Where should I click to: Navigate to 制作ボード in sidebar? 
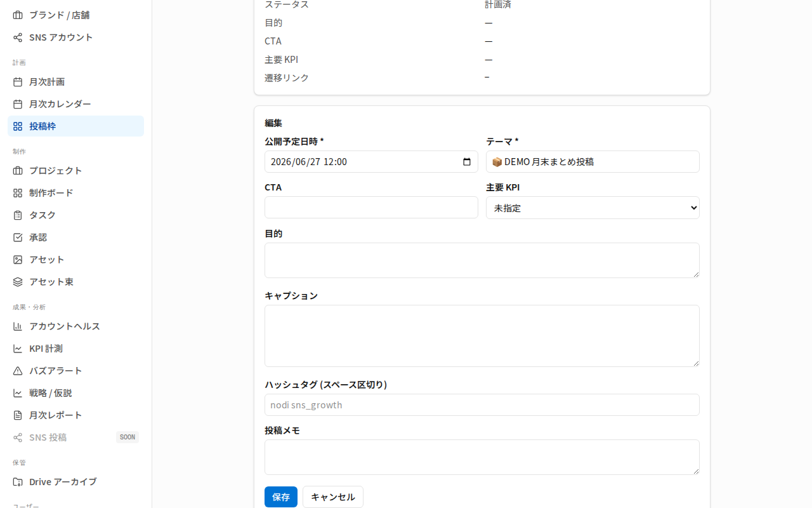pyautogui.click(x=75, y=193)
